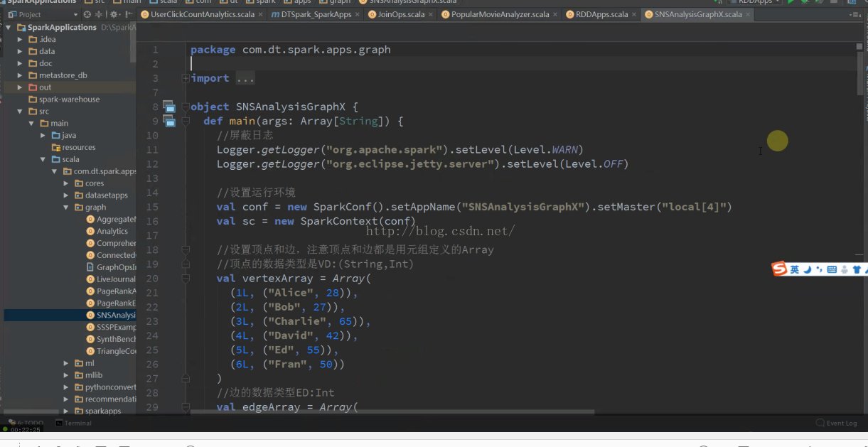Expand the java folder
Screen dimensions: 868x447
[43, 135]
